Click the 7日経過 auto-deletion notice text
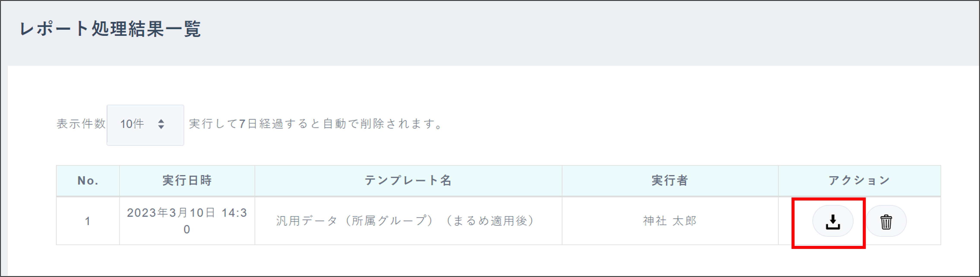This screenshot has width=980, height=277. pos(316,124)
